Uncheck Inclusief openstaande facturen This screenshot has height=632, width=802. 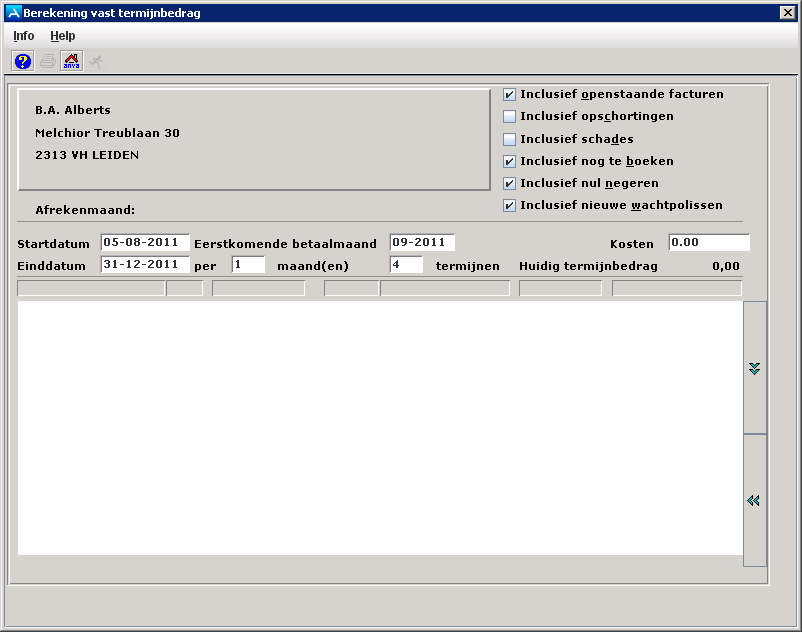point(510,95)
